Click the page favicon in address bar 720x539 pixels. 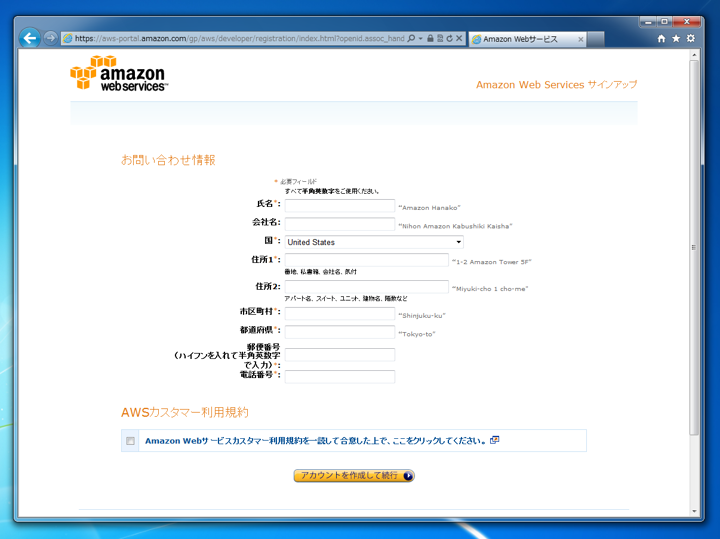point(68,39)
